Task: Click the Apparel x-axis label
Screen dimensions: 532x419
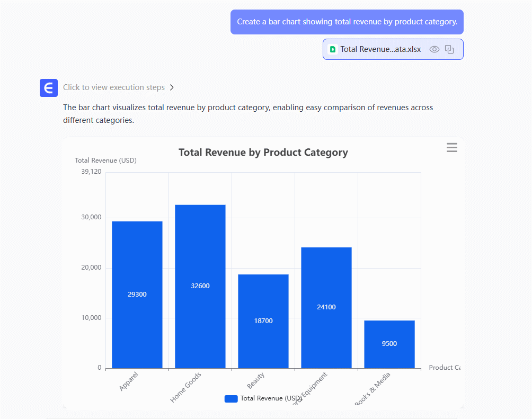Action: tap(129, 381)
